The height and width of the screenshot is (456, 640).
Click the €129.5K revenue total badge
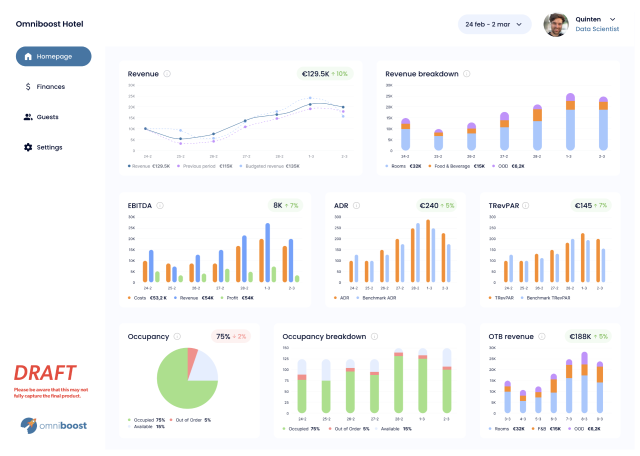click(325, 73)
